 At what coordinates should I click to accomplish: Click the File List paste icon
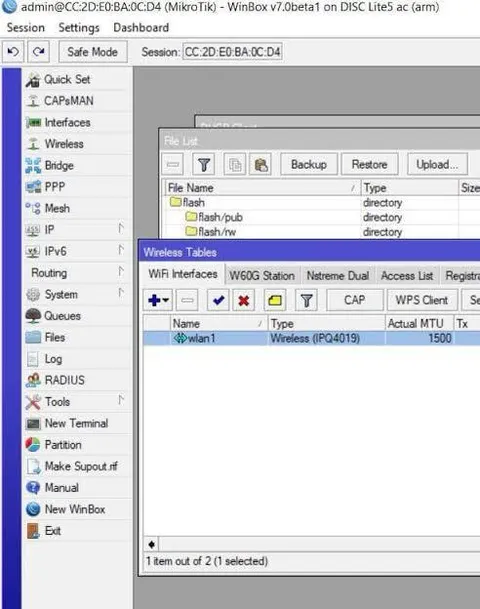(x=261, y=165)
